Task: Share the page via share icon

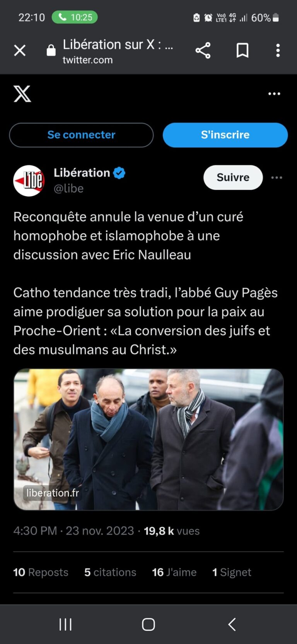Action: click(203, 50)
